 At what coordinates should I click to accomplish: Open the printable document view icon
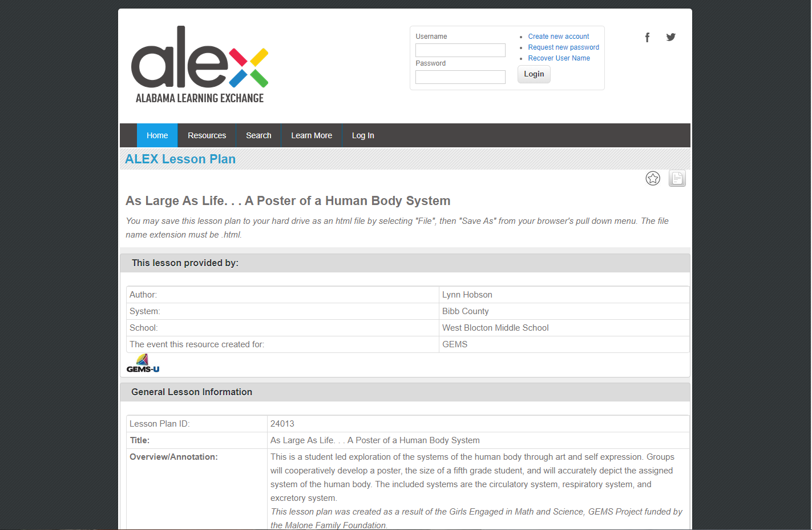(x=677, y=178)
